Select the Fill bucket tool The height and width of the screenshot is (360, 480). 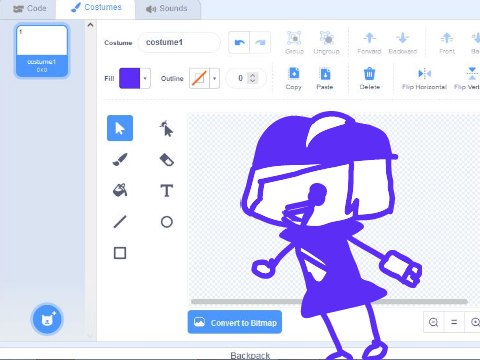tap(120, 190)
